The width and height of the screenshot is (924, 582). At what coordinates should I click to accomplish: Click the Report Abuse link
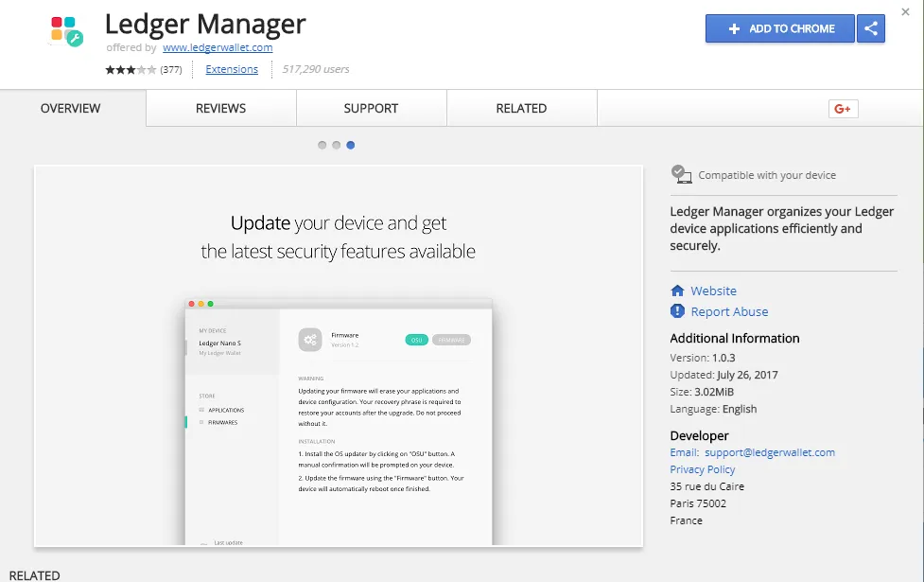click(729, 311)
